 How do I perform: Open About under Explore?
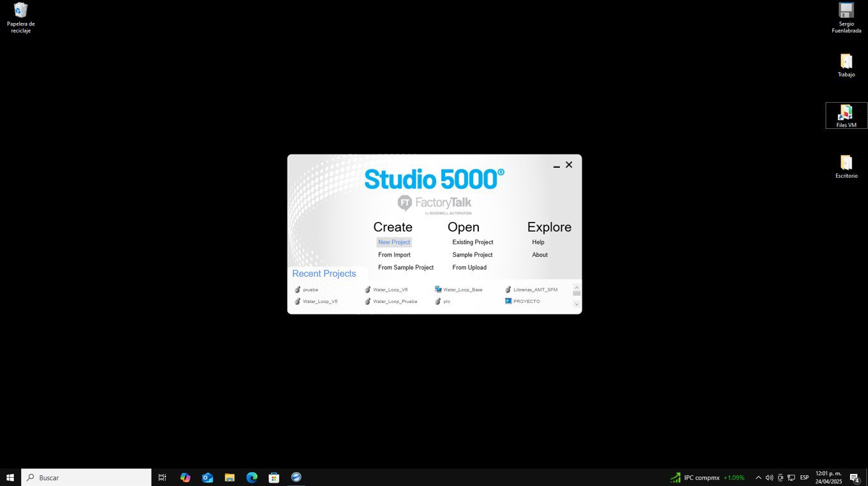tap(540, 255)
